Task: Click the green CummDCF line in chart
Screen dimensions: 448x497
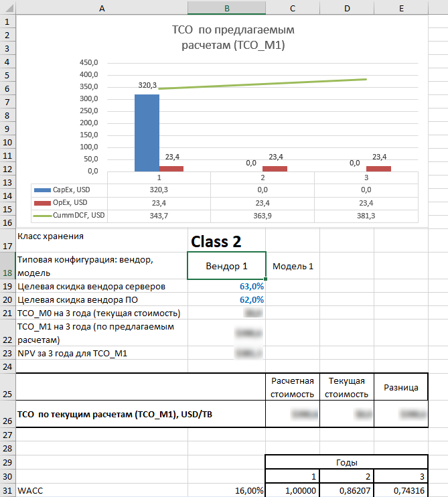Action: [263, 84]
